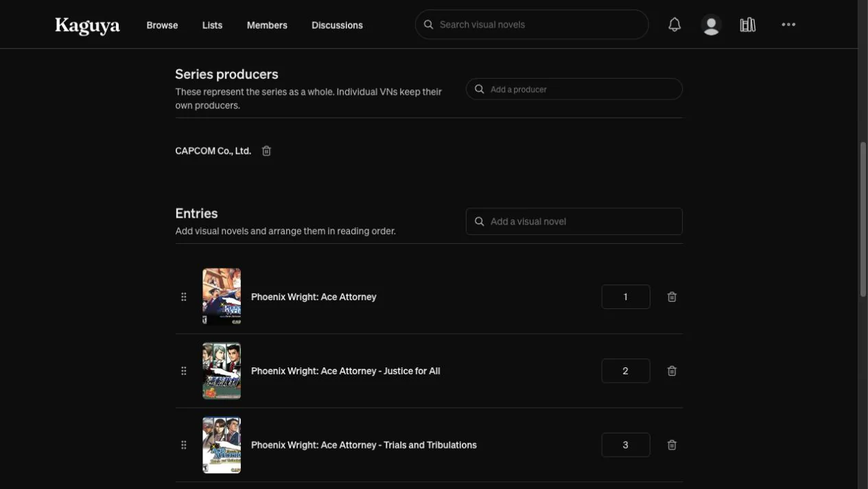Open the notifications bell

pyautogui.click(x=675, y=25)
